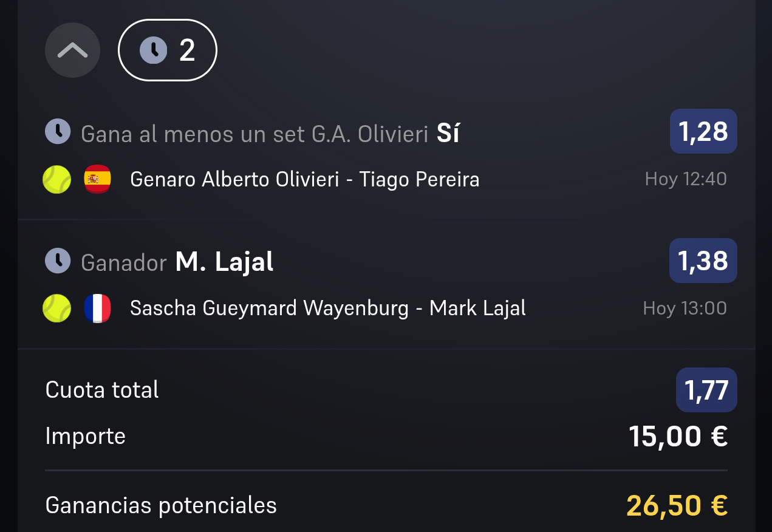The width and height of the screenshot is (772, 532).
Task: Click the Spain flag icon
Action: tap(97, 179)
